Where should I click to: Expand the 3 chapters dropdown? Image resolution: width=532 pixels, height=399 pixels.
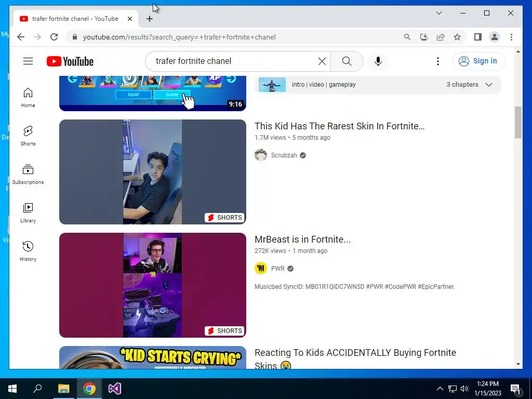coord(469,85)
